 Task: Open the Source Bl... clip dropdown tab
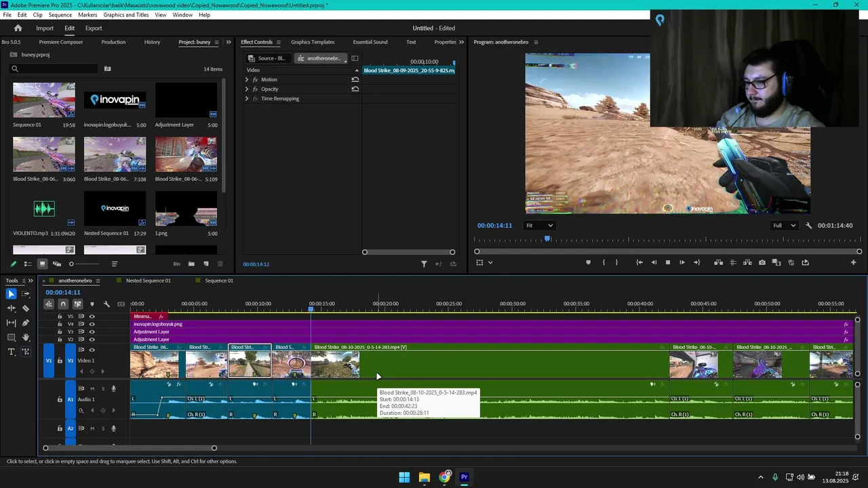(269, 58)
